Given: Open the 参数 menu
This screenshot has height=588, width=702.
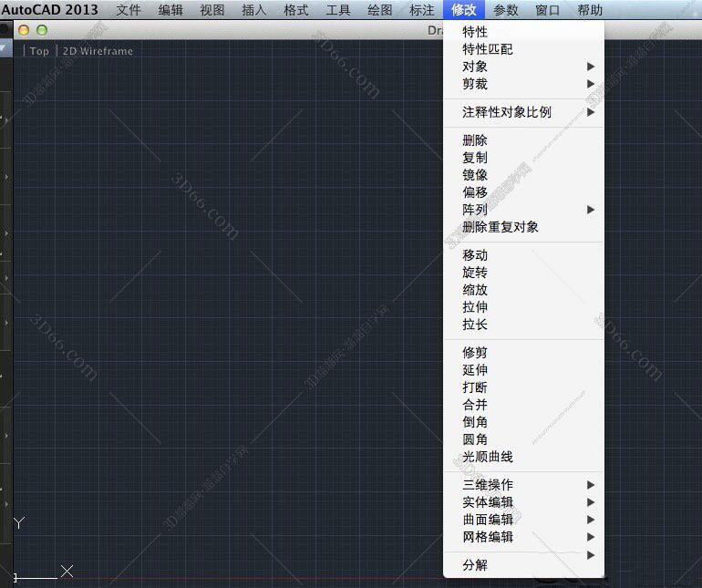Looking at the screenshot, I should tap(506, 10).
